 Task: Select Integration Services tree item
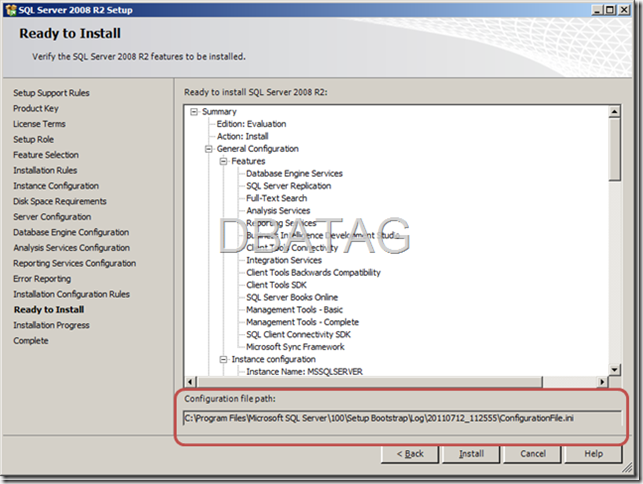[x=284, y=260]
